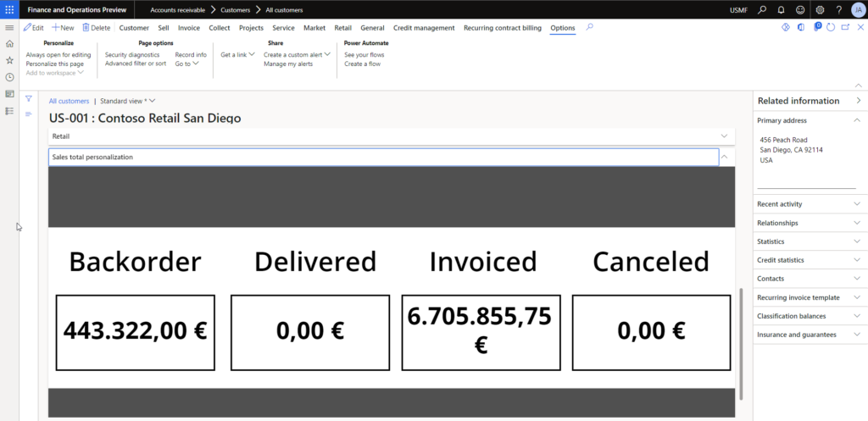Viewport: 868px width, 421px height.
Task: Open the page in new window icon
Action: coord(845,27)
